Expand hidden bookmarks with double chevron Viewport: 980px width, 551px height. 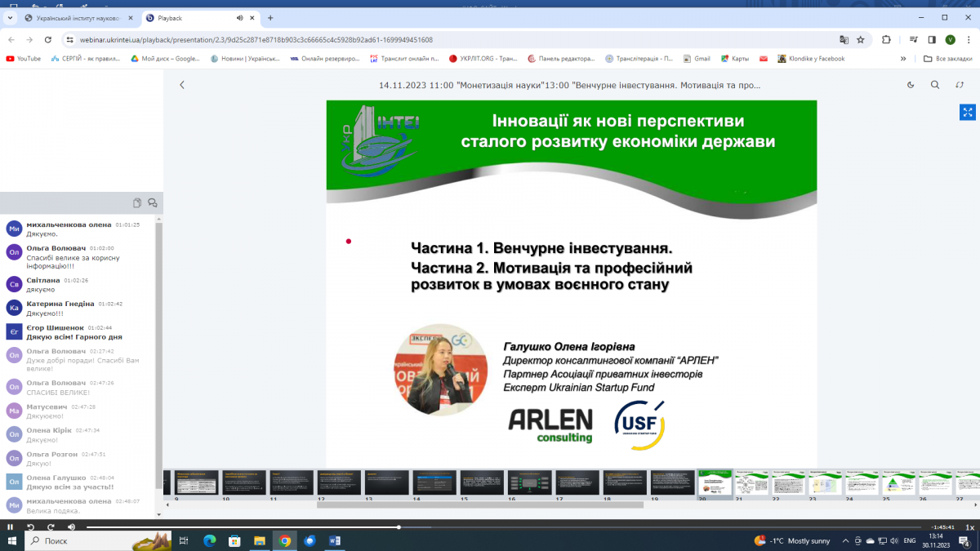(903, 59)
